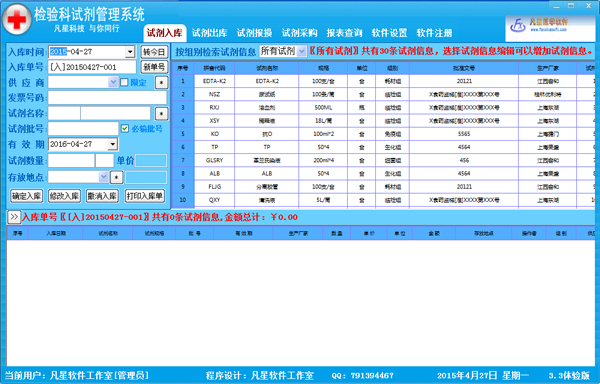Click the 有效期 header in the lower table
600x384 pixels.
point(243,233)
